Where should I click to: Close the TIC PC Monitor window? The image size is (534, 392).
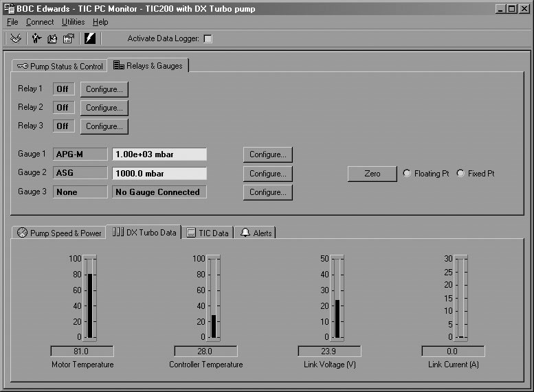(524, 9)
